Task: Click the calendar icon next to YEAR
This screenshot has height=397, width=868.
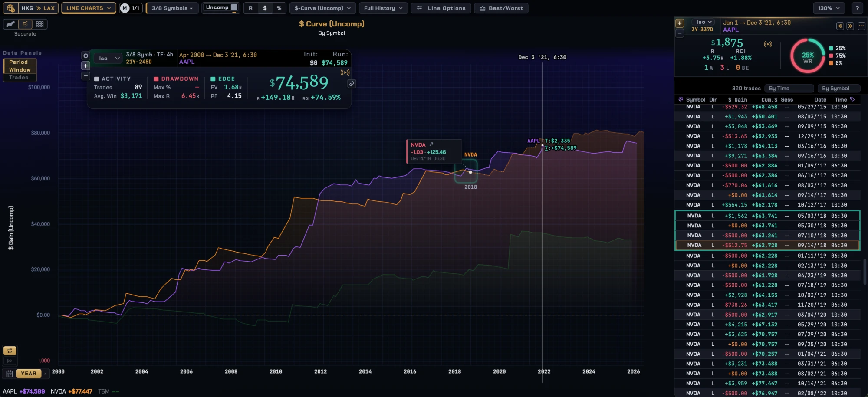Action: [9, 373]
